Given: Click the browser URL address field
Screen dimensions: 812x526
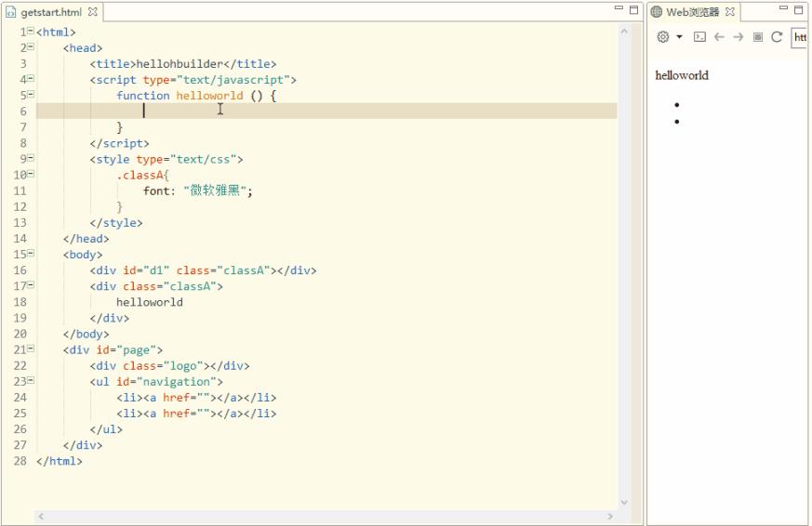Looking at the screenshot, I should tap(800, 37).
